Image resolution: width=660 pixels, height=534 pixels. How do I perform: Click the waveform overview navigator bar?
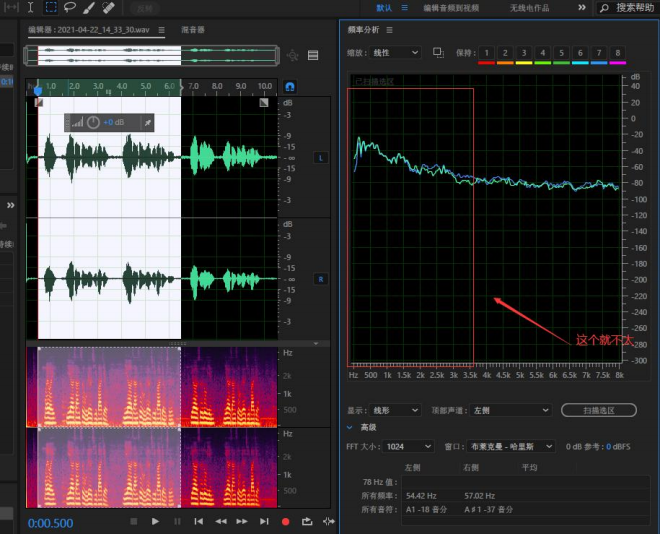click(x=152, y=56)
